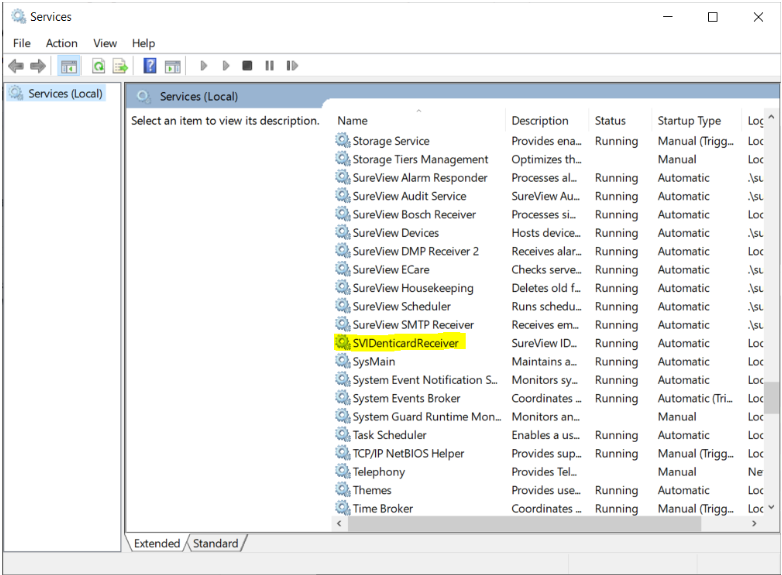
Task: Select gear icon of SureView Audit Service
Action: [x=343, y=196]
